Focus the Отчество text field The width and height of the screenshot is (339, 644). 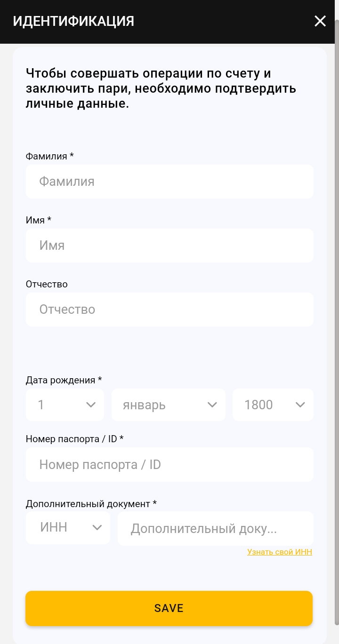point(169,310)
